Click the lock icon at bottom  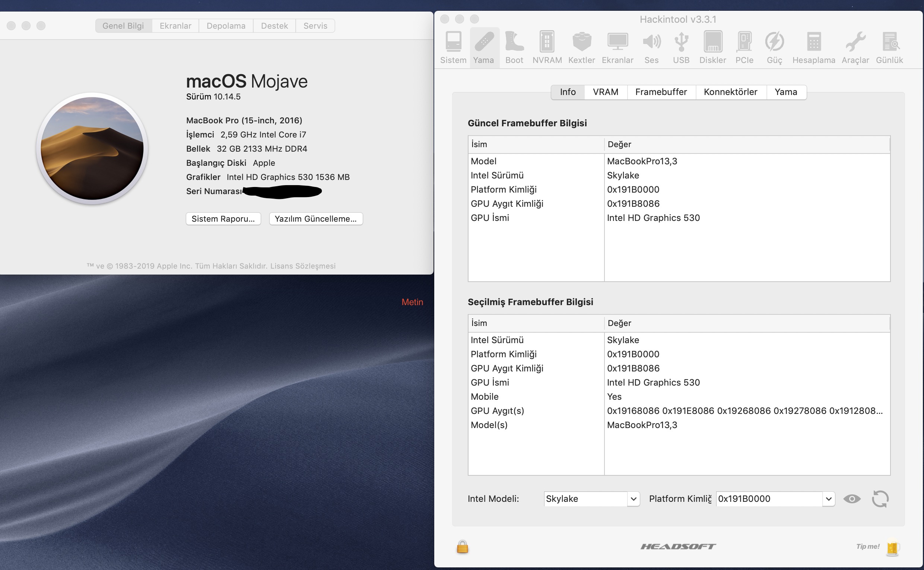(x=463, y=547)
